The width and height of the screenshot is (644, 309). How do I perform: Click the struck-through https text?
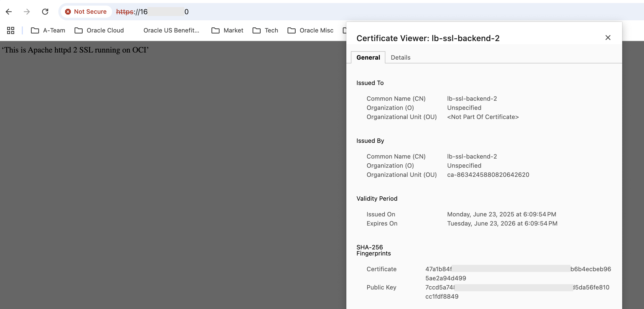[x=124, y=12]
